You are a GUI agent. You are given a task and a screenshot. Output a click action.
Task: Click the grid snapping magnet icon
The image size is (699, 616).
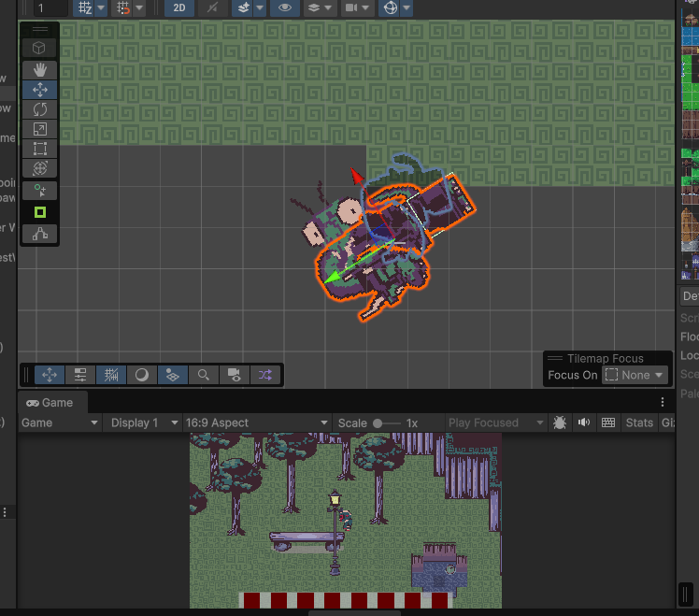click(x=122, y=7)
